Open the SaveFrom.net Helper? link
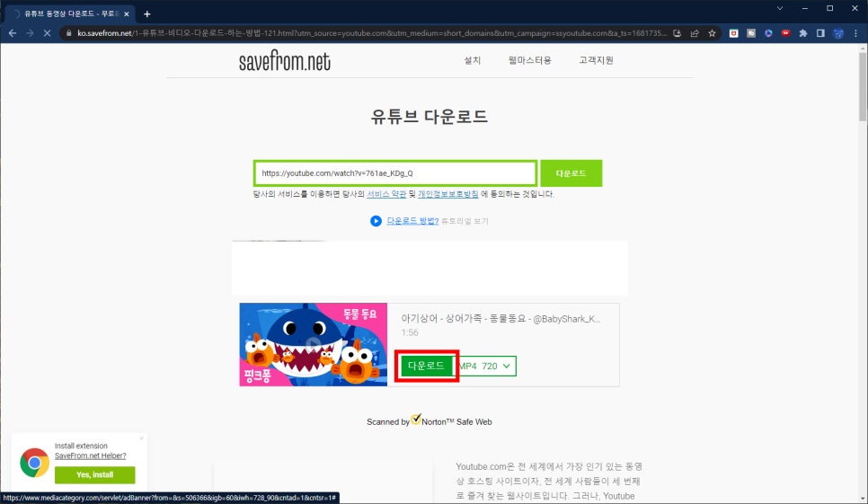Image resolution: width=868 pixels, height=504 pixels. [90, 455]
